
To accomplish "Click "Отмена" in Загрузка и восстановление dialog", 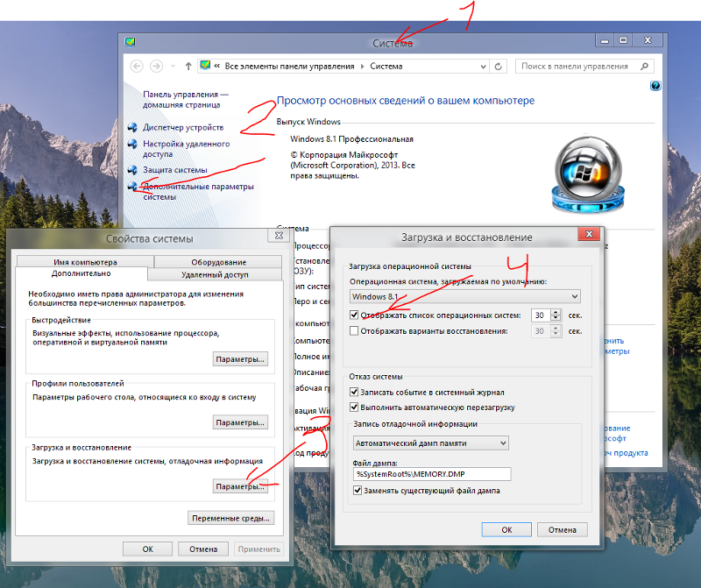I will tap(563, 530).
